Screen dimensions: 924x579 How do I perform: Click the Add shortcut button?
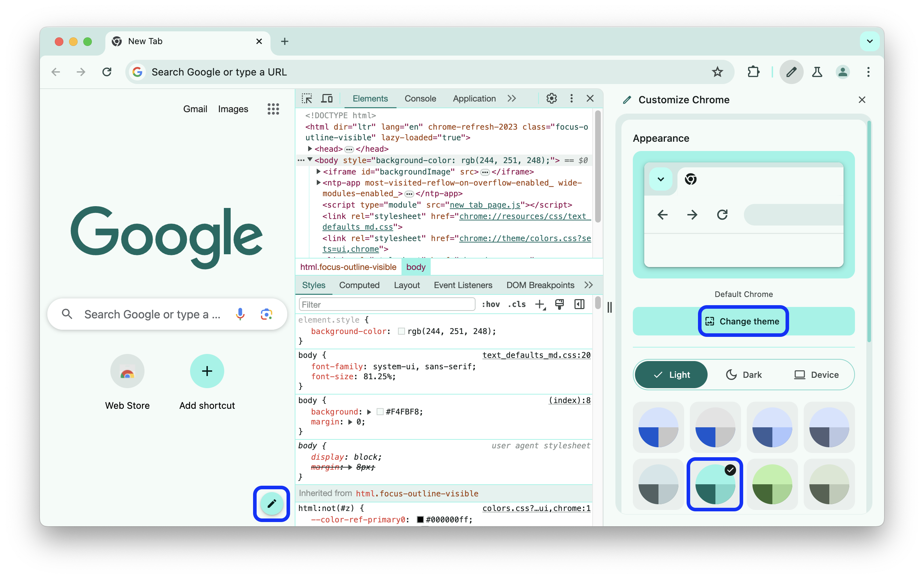coord(207,371)
